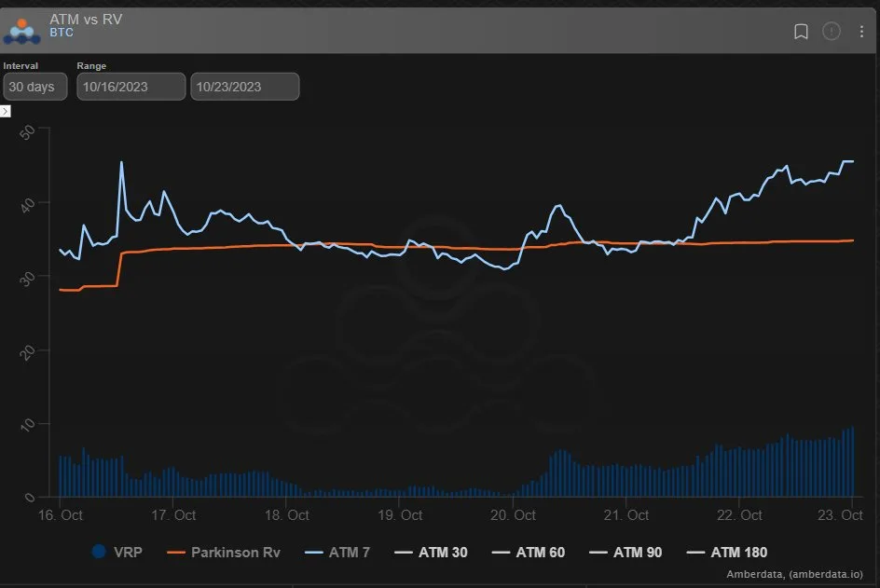Click the 20 y-axis label

point(27,352)
